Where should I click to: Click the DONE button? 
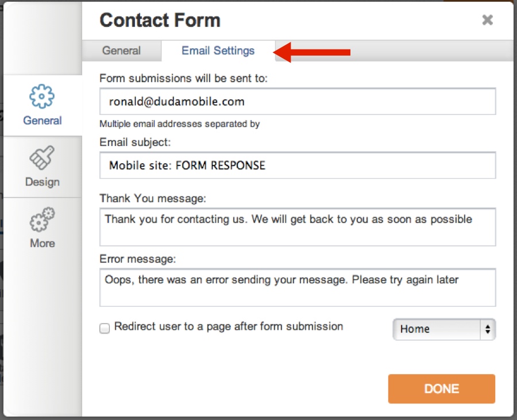point(442,388)
